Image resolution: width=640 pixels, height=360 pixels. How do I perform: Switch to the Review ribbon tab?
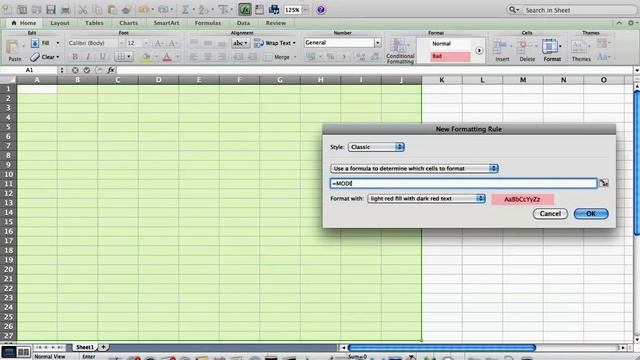click(276, 23)
